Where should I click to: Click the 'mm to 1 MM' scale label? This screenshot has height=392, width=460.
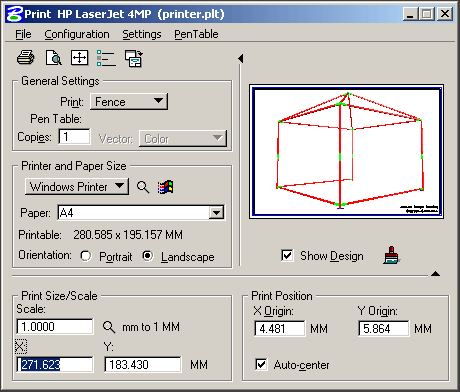(151, 327)
